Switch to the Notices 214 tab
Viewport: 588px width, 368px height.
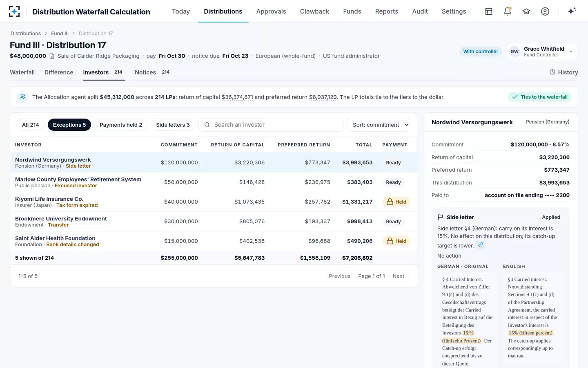tap(152, 72)
